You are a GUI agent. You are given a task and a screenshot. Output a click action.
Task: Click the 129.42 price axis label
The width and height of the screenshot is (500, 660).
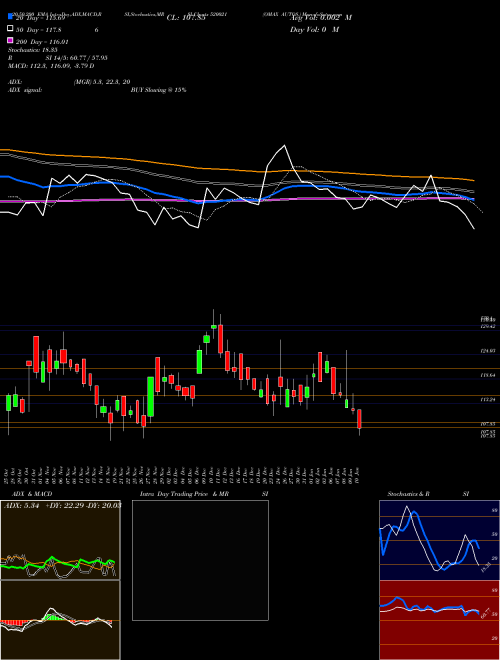[488, 327]
